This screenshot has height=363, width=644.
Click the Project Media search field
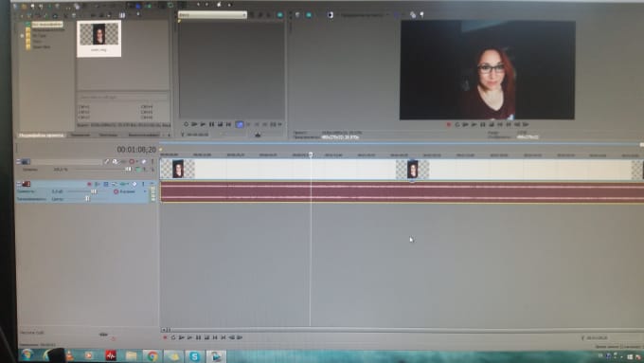pos(123,97)
